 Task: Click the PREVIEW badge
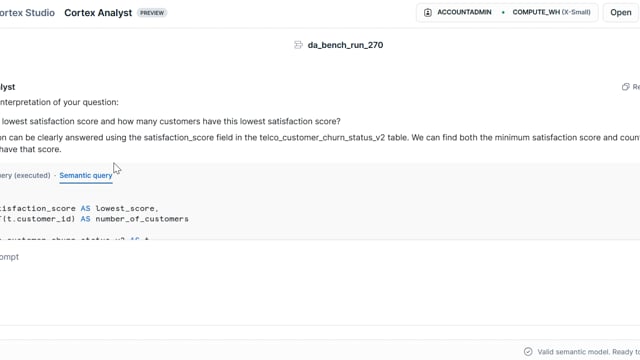pyautogui.click(x=152, y=13)
